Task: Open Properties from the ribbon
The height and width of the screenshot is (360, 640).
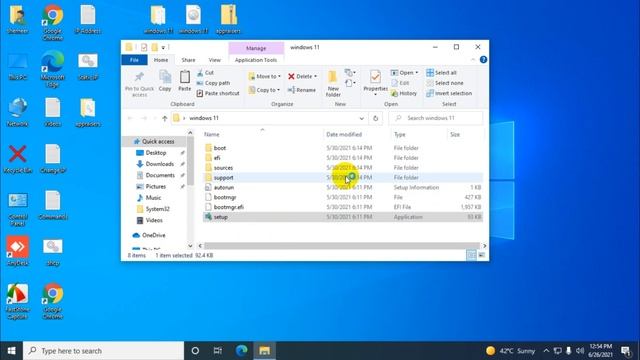Action: click(x=375, y=83)
